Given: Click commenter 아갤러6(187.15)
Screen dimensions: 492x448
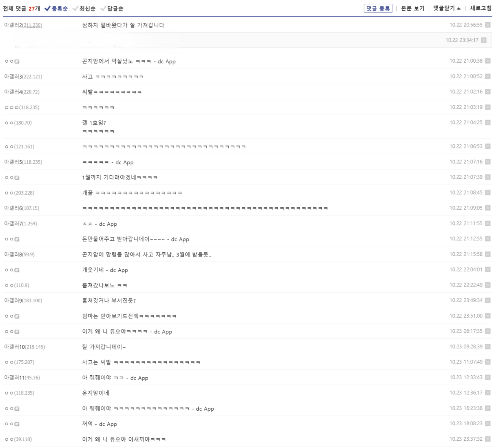Looking at the screenshot, I should (22, 208).
